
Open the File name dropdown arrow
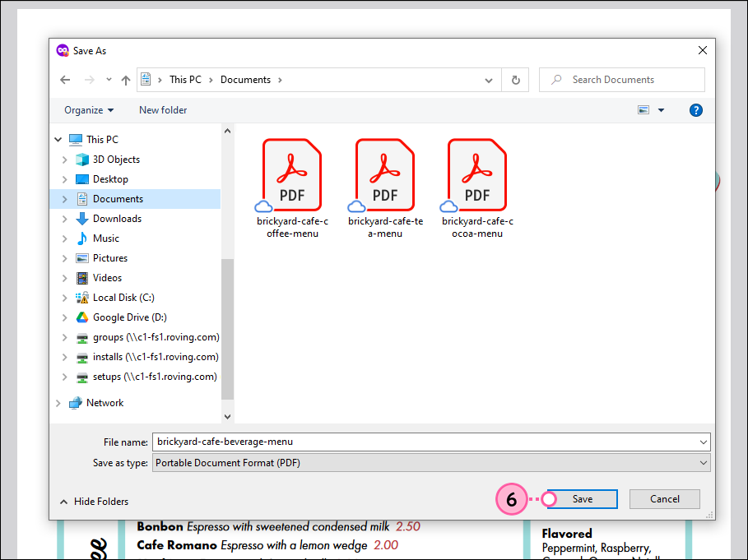tap(704, 442)
